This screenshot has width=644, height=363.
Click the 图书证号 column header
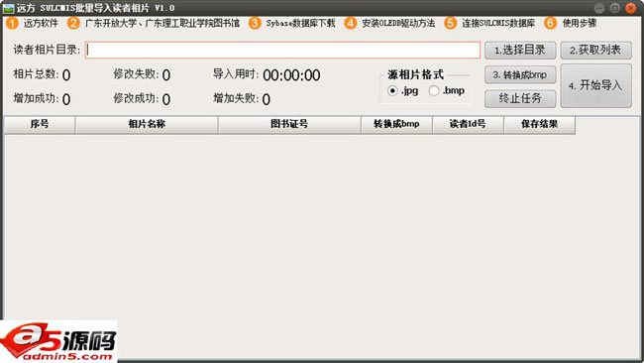pos(289,125)
